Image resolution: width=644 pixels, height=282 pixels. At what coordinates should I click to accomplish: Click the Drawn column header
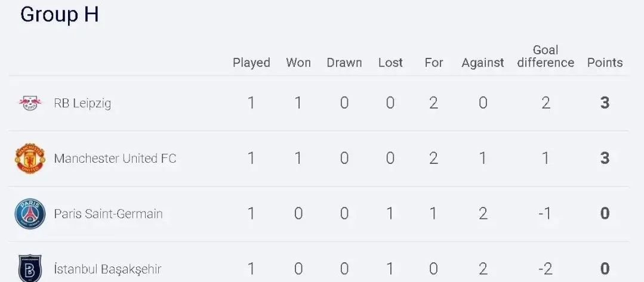click(344, 63)
